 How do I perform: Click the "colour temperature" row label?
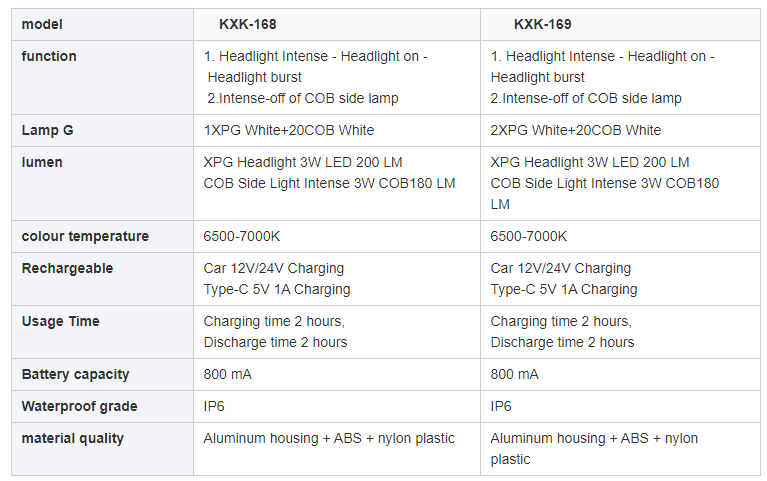point(85,236)
